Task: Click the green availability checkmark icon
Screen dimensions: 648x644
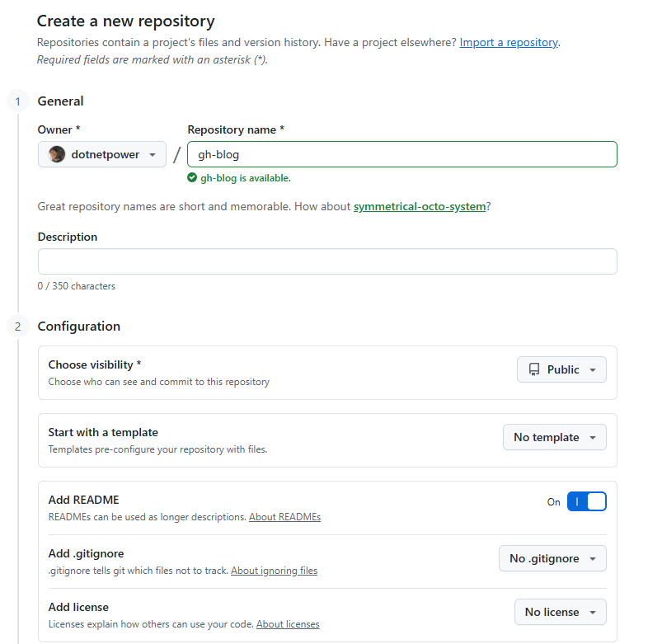Action: pyautogui.click(x=192, y=177)
